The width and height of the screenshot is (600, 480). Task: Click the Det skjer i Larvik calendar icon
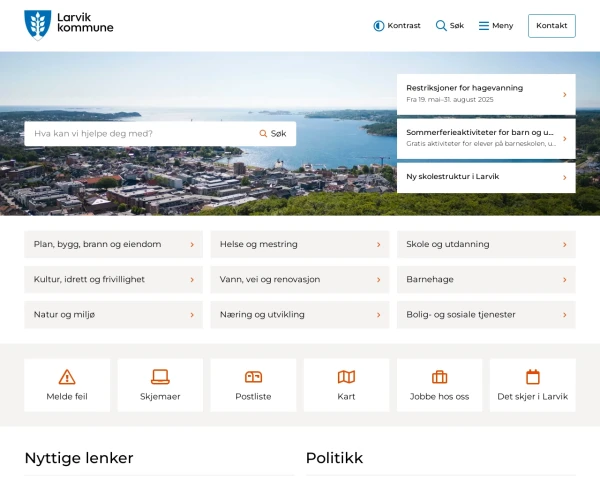pyautogui.click(x=533, y=377)
